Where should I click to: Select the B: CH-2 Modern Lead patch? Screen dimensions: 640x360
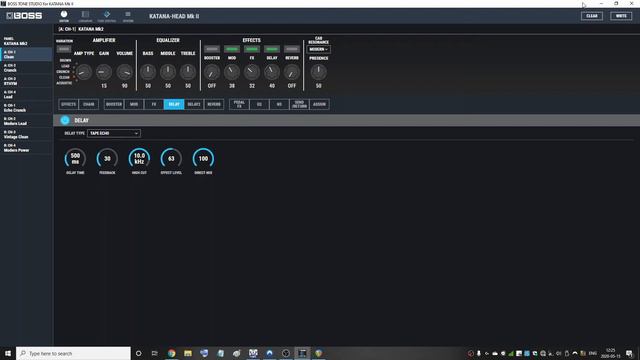26,121
